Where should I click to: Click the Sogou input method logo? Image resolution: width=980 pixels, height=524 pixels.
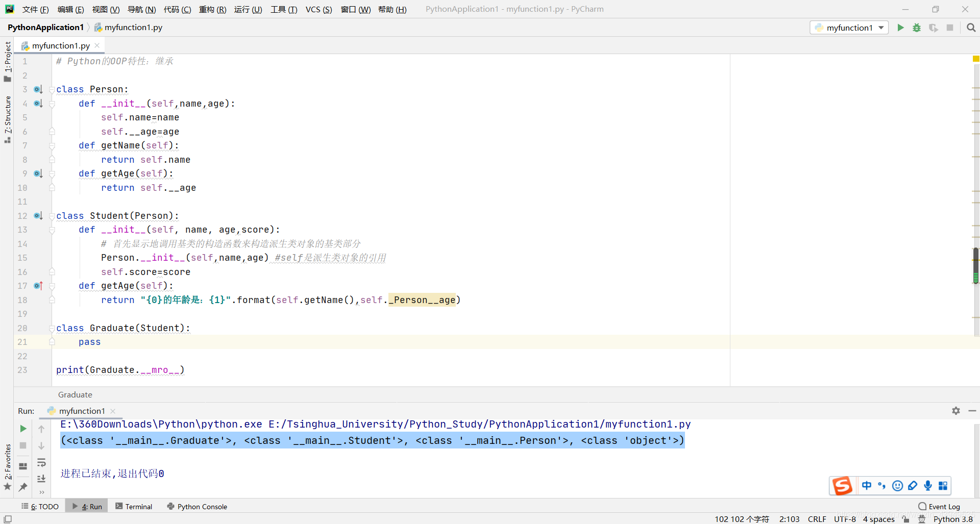click(842, 485)
